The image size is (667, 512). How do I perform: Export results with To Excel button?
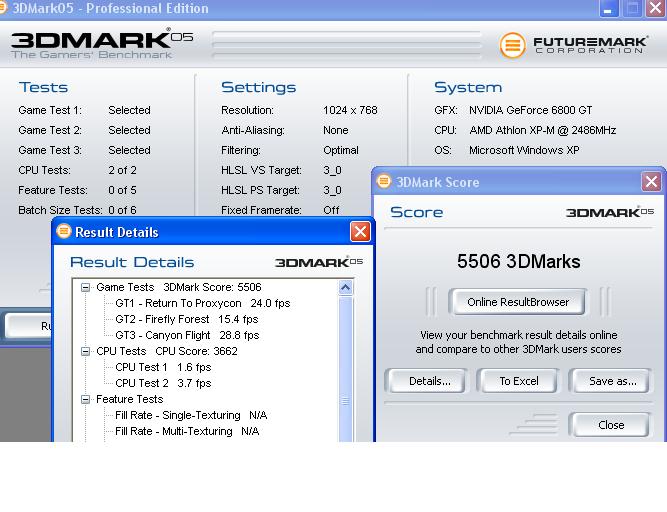[519, 381]
